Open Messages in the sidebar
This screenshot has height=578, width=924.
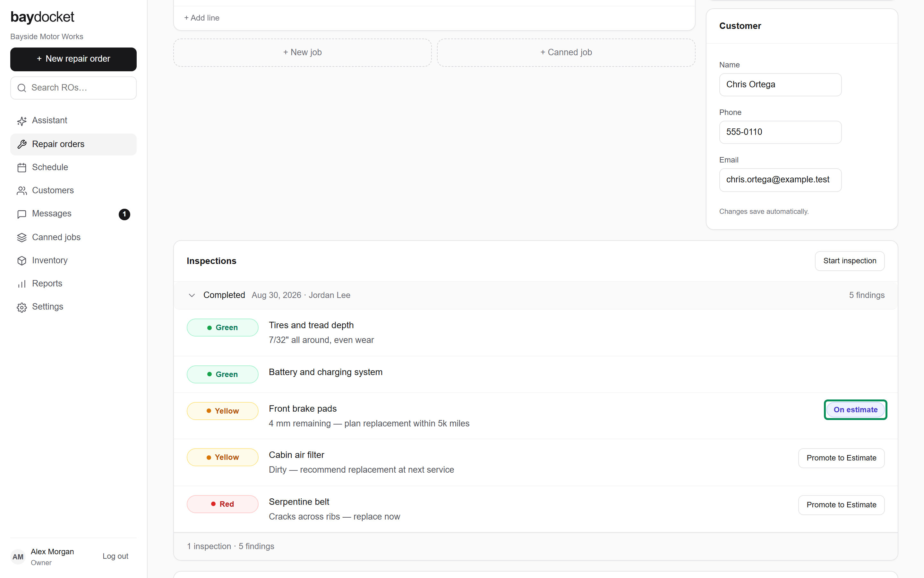(73, 214)
